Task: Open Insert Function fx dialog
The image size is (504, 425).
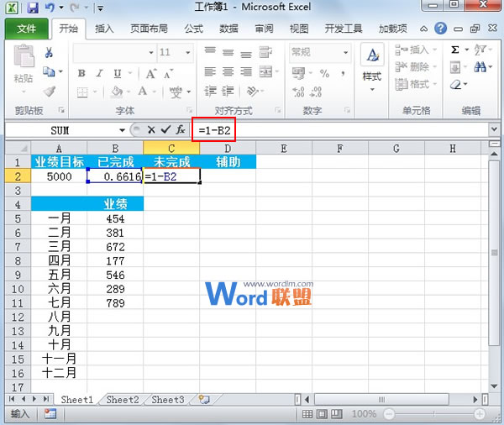Action: [180, 130]
